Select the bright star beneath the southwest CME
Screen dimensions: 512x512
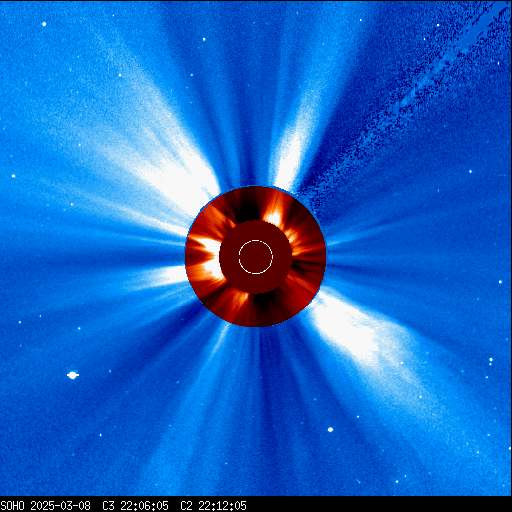(330, 429)
